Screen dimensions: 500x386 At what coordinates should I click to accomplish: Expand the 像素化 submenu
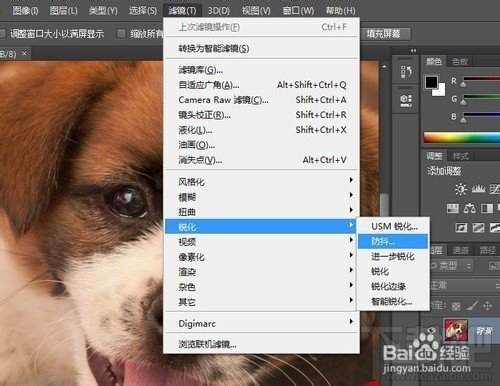coord(262,257)
